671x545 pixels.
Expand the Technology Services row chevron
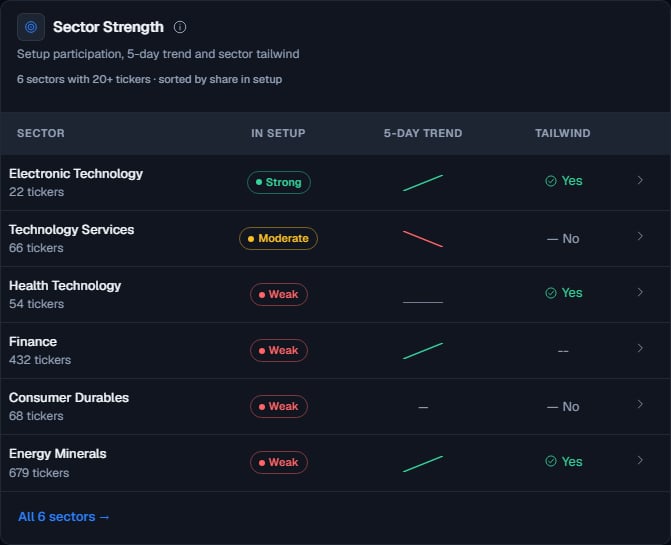640,236
